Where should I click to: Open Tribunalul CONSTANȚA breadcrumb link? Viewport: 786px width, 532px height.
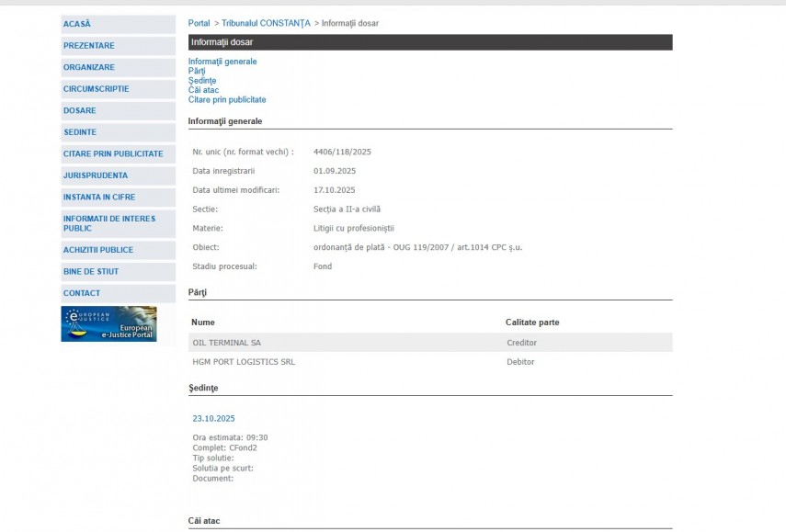click(x=266, y=23)
